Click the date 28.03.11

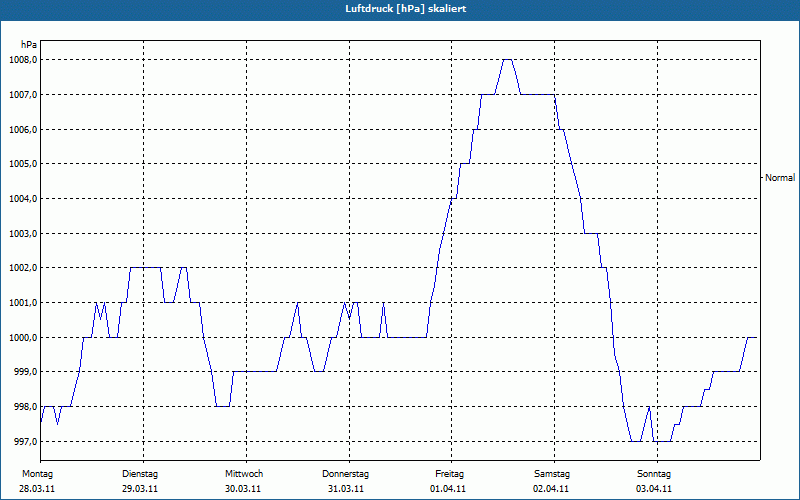37,489
